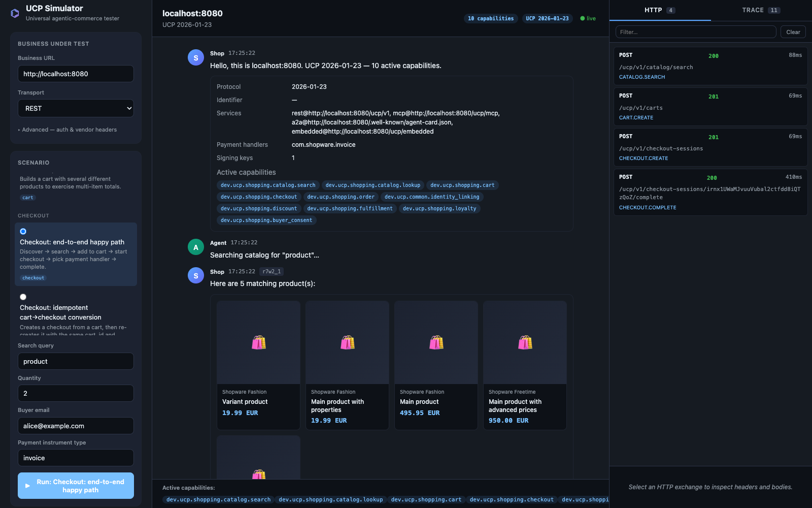Expand Advanced auth & vendor headers
This screenshot has width=812, height=508.
point(67,130)
